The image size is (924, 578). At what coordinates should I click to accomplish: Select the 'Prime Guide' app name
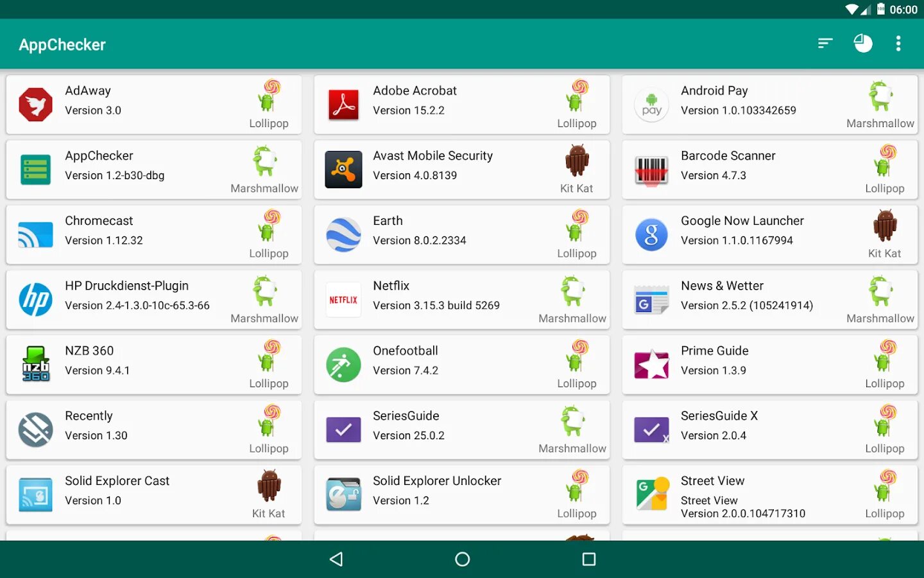point(715,351)
